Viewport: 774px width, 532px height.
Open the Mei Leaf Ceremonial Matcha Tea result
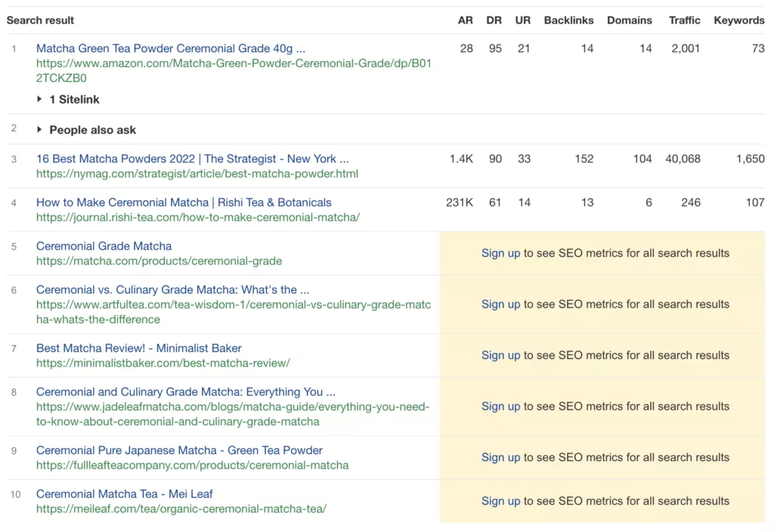tap(124, 493)
